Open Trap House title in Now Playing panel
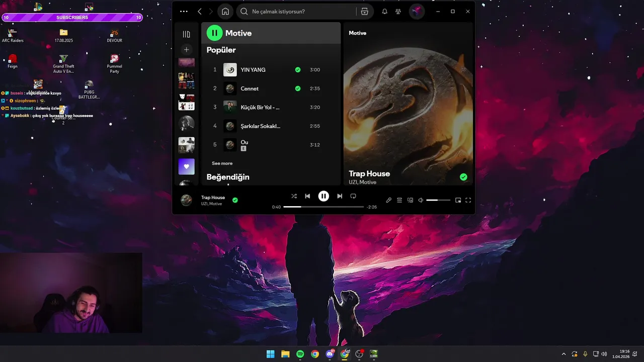The image size is (644, 362). point(369,173)
